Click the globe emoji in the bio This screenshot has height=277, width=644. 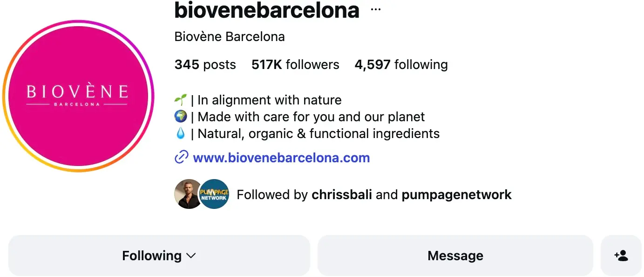tap(180, 116)
